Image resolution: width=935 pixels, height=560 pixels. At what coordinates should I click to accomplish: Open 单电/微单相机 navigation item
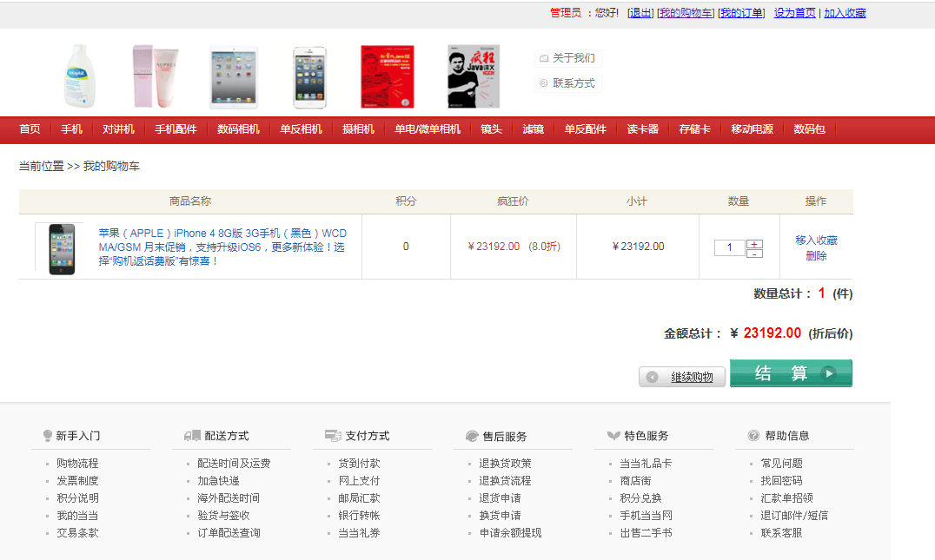pyautogui.click(x=428, y=128)
